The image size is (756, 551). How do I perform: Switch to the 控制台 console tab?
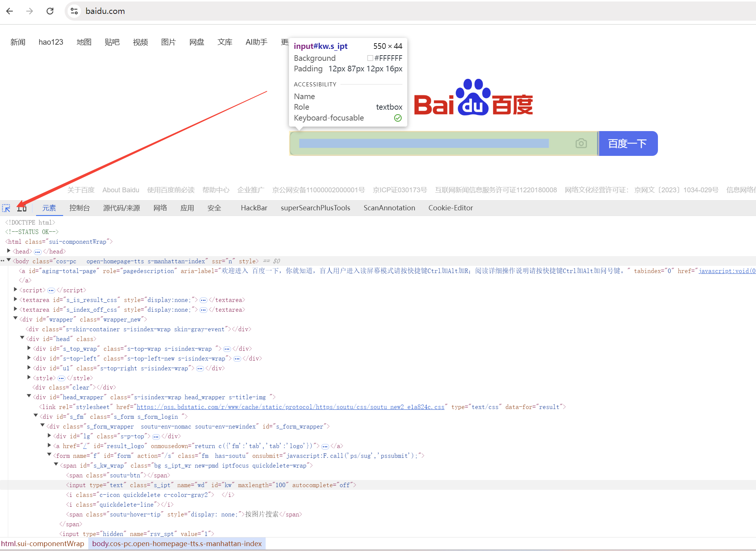click(x=80, y=208)
